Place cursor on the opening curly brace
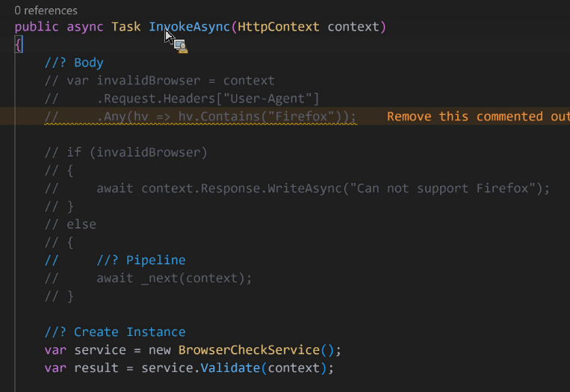Viewport: 570px width, 392px height. (19, 45)
